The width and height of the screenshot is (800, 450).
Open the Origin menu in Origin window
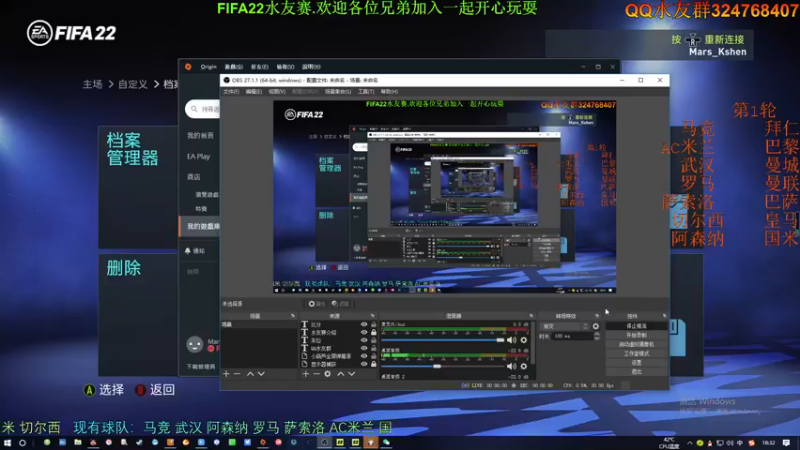208,67
